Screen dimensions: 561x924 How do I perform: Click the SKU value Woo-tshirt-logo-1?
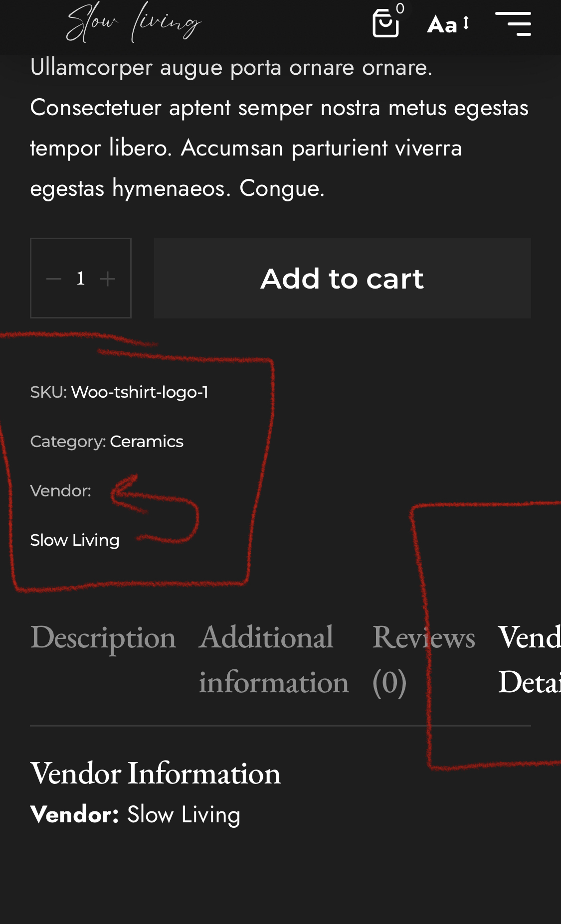point(140,392)
